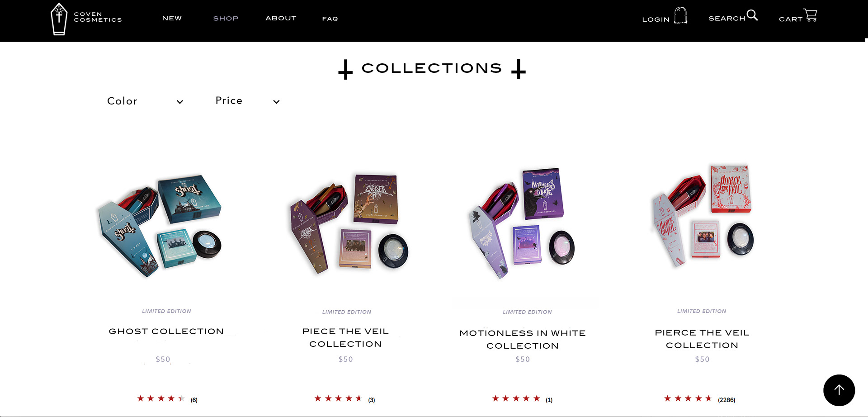The image size is (868, 417).
Task: Open the SHOP menu item
Action: [226, 19]
